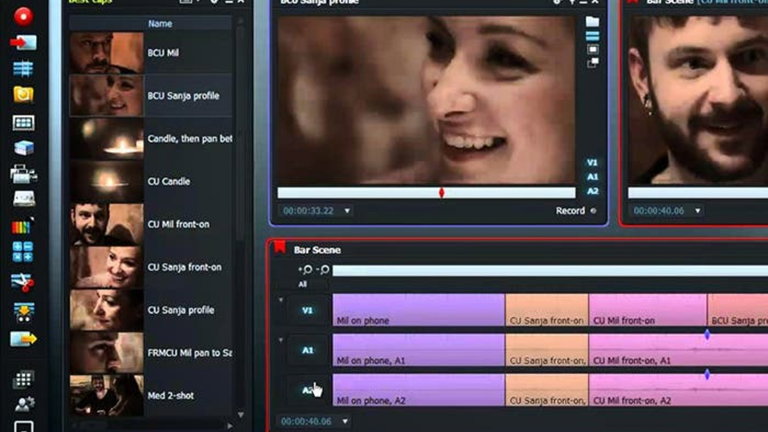Select the CU Sanja front-on bin clip

coord(151,267)
